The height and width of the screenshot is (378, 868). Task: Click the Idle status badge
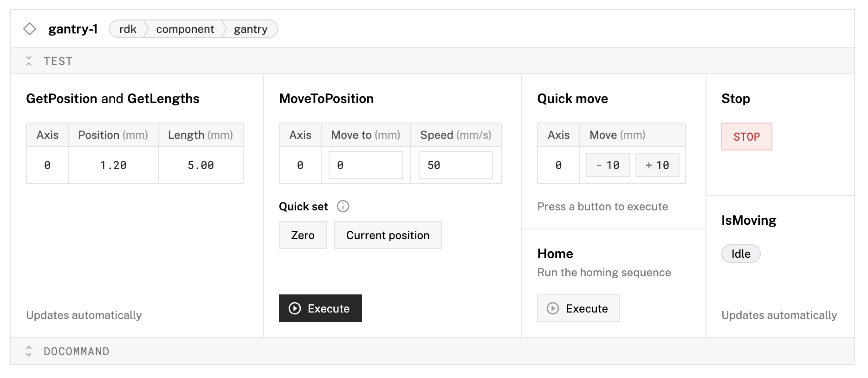click(740, 254)
